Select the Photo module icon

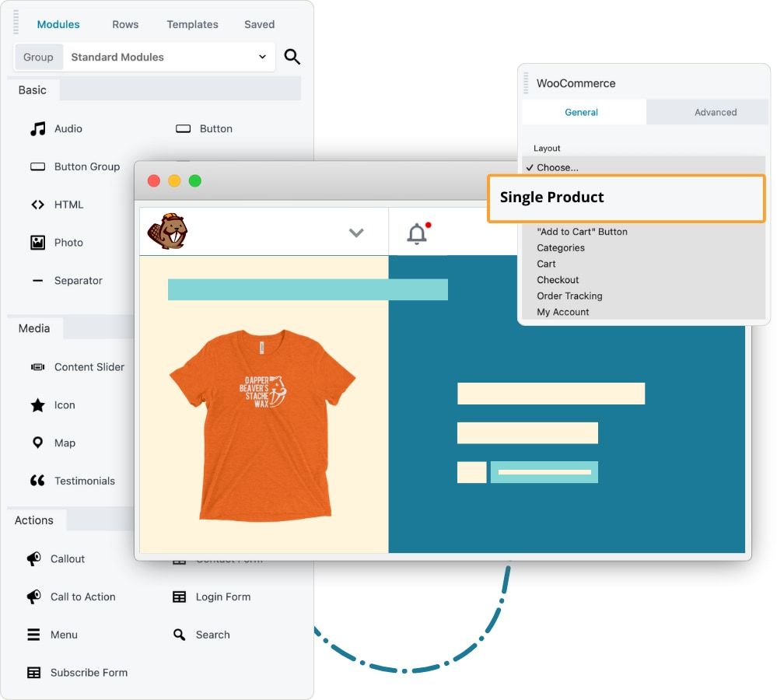[37, 242]
